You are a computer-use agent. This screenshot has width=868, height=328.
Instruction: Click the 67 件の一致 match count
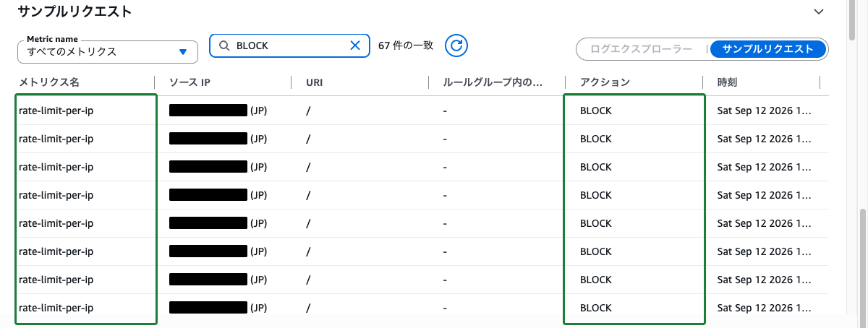coord(406,46)
